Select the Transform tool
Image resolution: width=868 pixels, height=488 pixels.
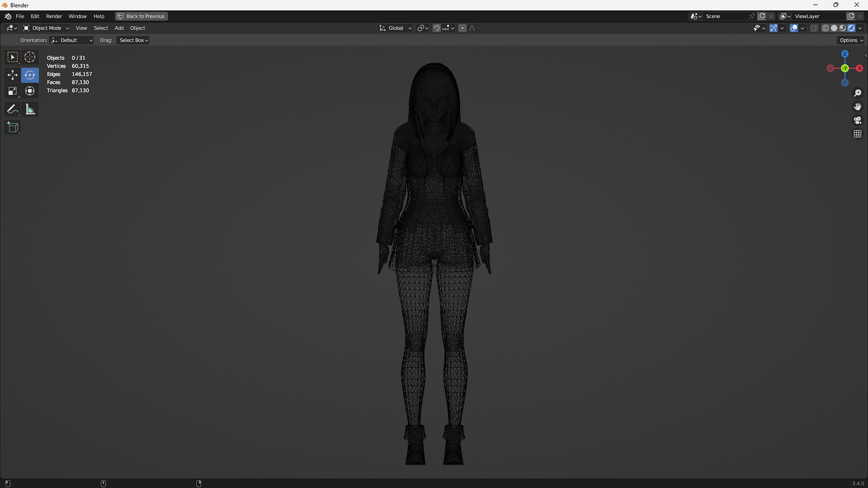tap(30, 91)
